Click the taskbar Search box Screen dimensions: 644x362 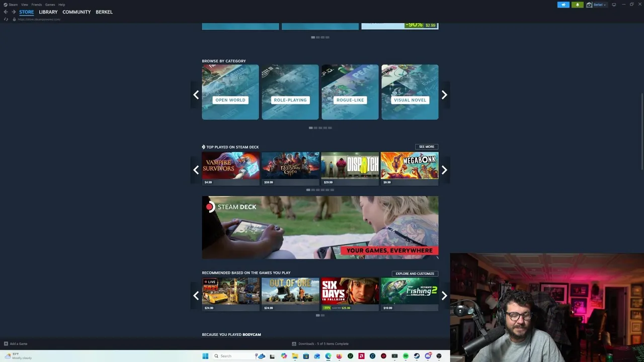[239, 356]
